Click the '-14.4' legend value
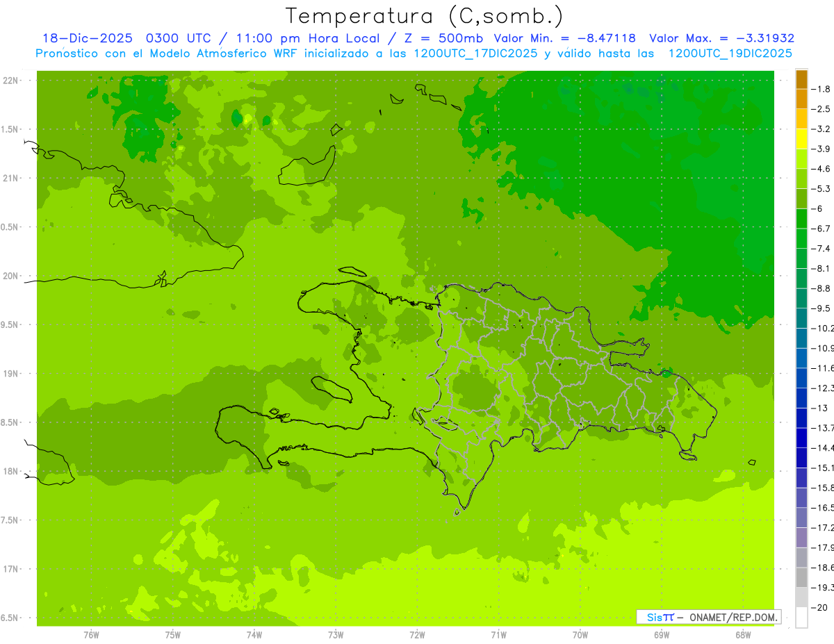The image size is (834, 644). [x=824, y=447]
